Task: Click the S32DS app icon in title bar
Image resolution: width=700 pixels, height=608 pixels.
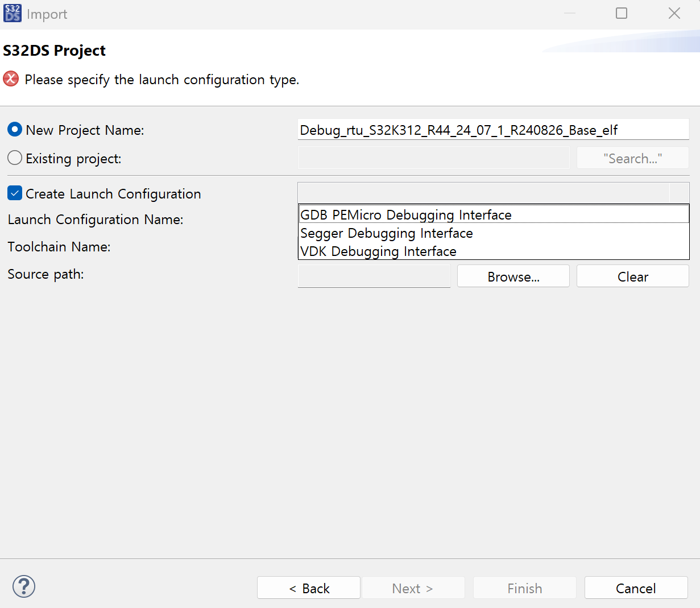Action: coord(12,13)
